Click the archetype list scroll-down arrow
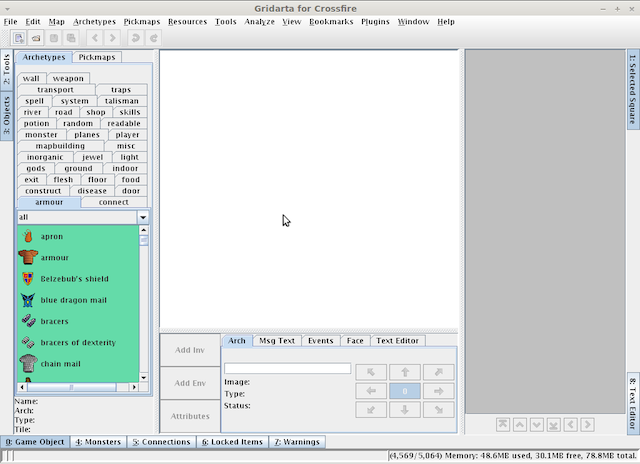The width and height of the screenshot is (640, 464). pyautogui.click(x=144, y=377)
